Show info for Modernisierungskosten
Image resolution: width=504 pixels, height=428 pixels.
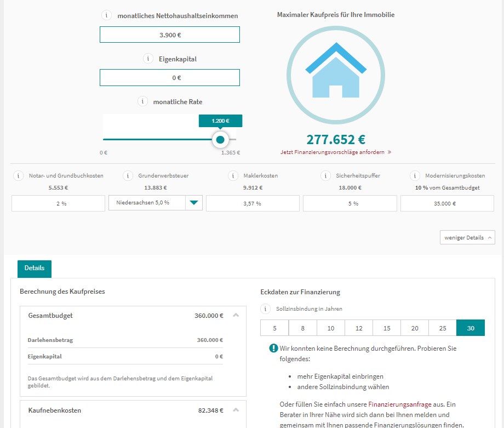(x=415, y=175)
